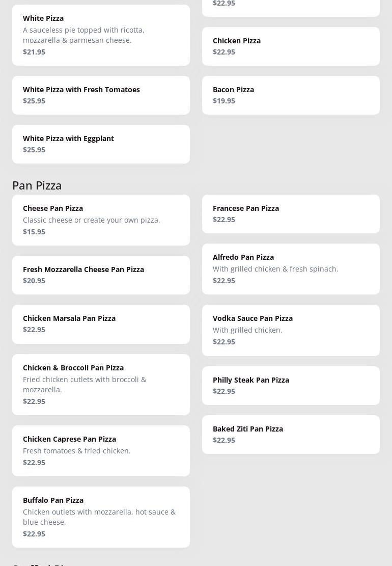The image size is (392, 566).
Task: Select Chicken Caprese Pan Pizza
Action: 101,451
